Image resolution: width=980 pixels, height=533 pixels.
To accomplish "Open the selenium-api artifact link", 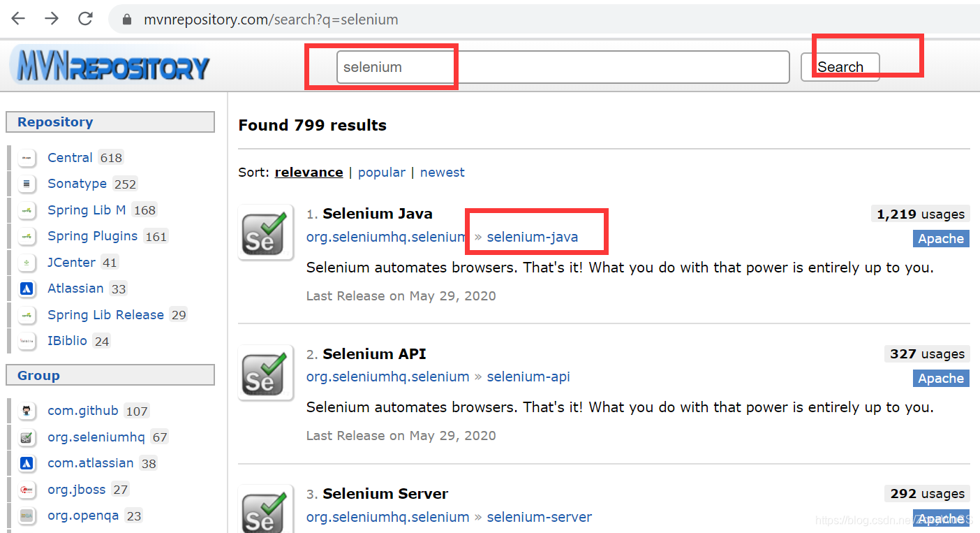I will 528,377.
